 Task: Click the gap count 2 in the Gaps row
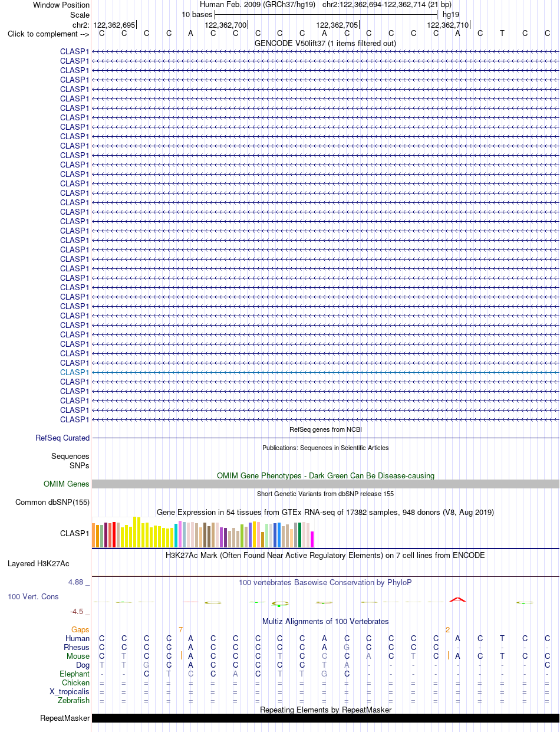coord(447,630)
